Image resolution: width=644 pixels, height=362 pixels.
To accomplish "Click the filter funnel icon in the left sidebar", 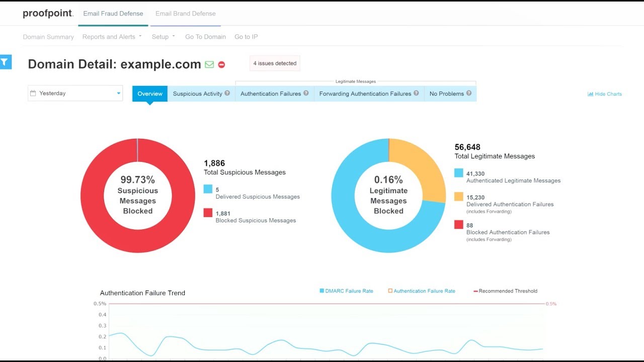I will click(x=5, y=61).
